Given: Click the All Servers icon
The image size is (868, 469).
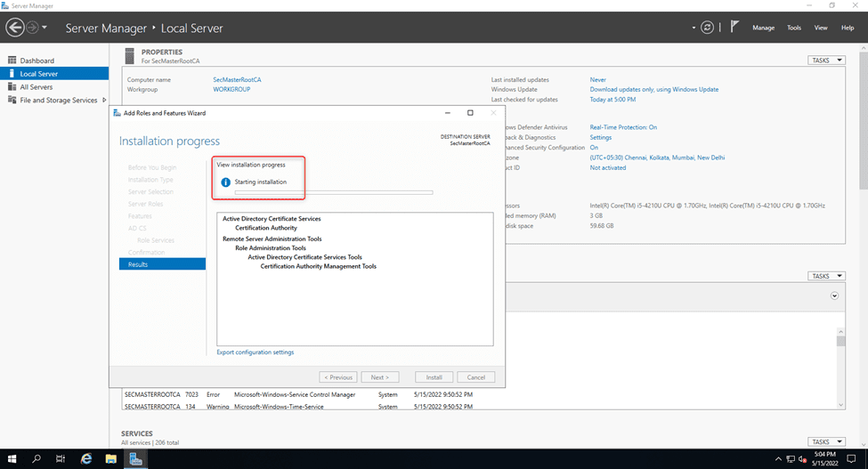Looking at the screenshot, I should (x=12, y=86).
